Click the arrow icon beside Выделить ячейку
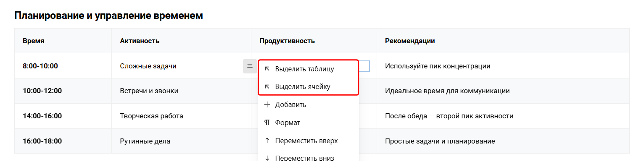Viewport: 644px width, 167px height. coord(267,87)
